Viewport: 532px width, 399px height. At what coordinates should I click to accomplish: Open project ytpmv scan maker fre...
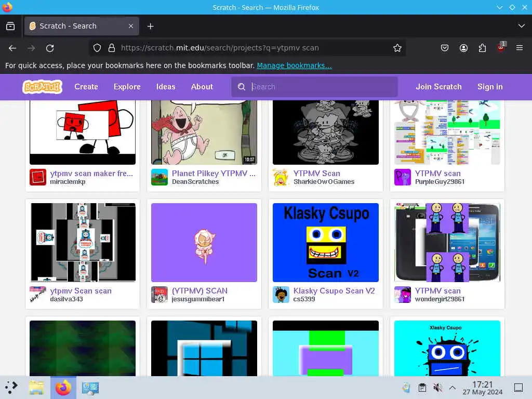[91, 174]
